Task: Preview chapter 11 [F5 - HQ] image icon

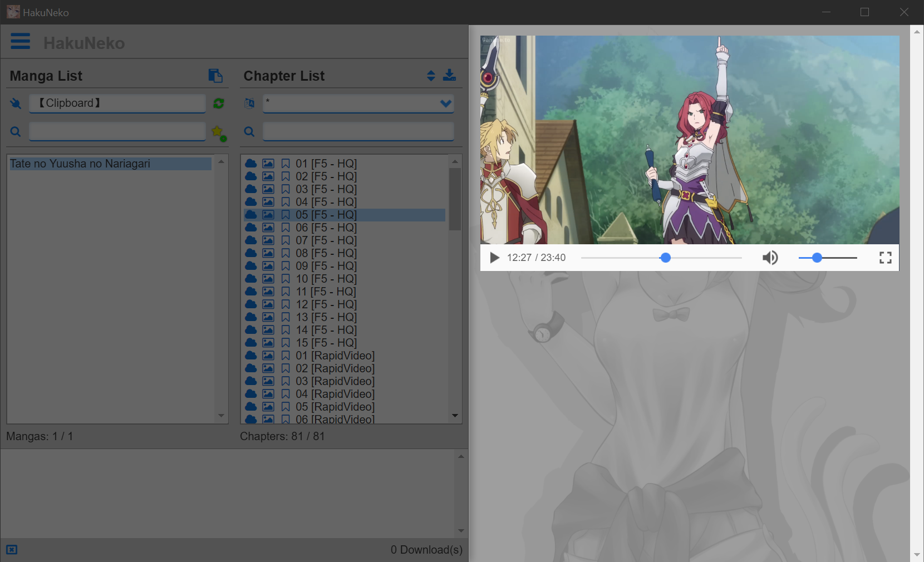Action: 268,292
